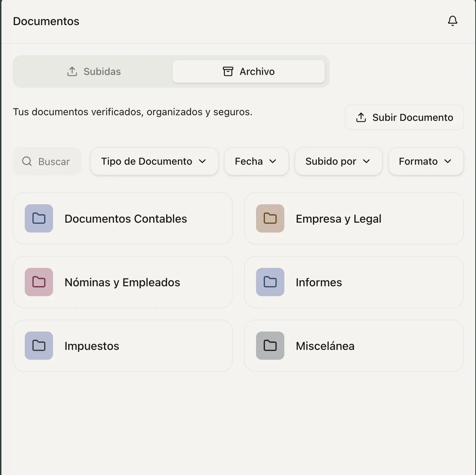Open the Subido por filter dropdown
Viewport: 476px width, 475px height.
point(338,162)
